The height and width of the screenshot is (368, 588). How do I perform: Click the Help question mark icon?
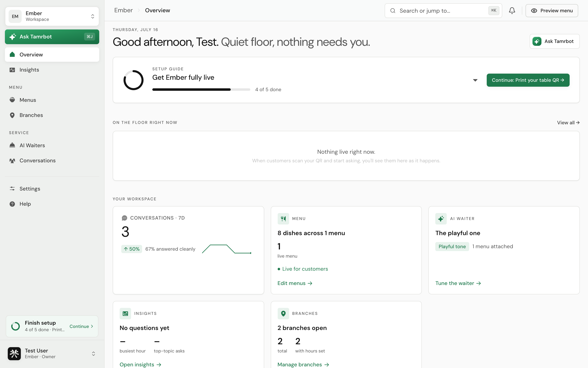(x=12, y=204)
